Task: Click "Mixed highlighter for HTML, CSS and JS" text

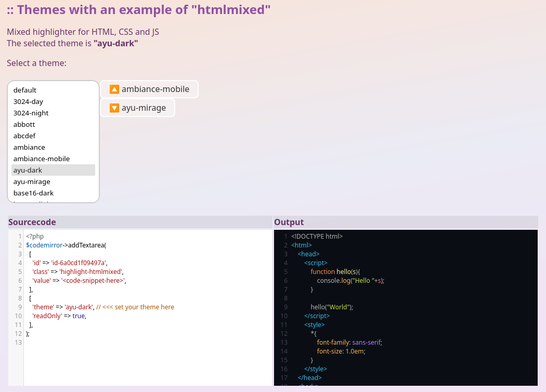Action: 83,32
